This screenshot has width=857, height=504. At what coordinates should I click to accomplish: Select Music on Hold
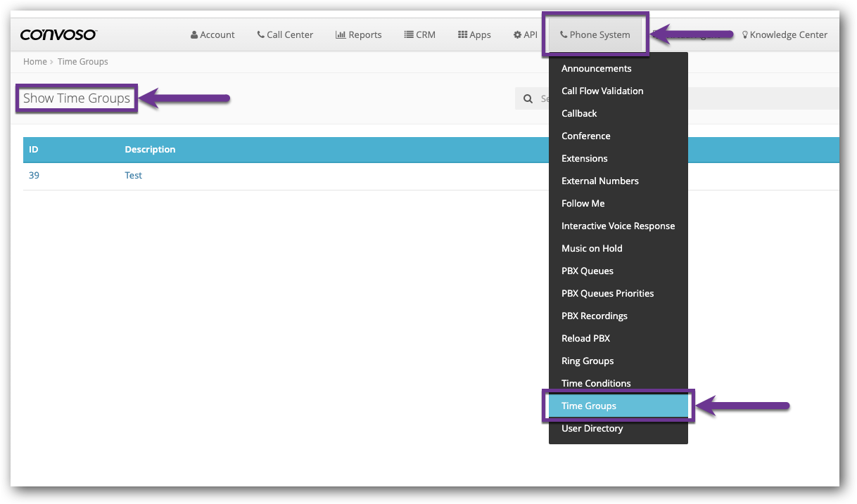(x=618, y=248)
